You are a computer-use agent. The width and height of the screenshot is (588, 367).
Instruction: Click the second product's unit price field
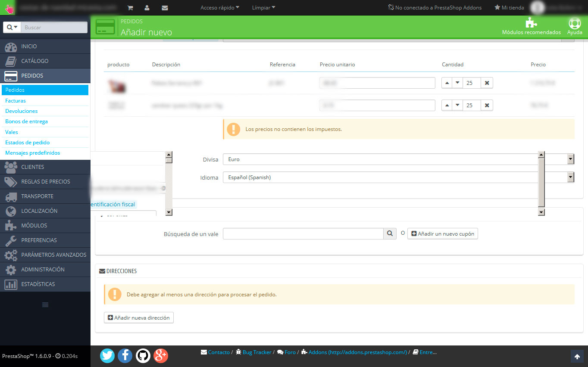[377, 106]
